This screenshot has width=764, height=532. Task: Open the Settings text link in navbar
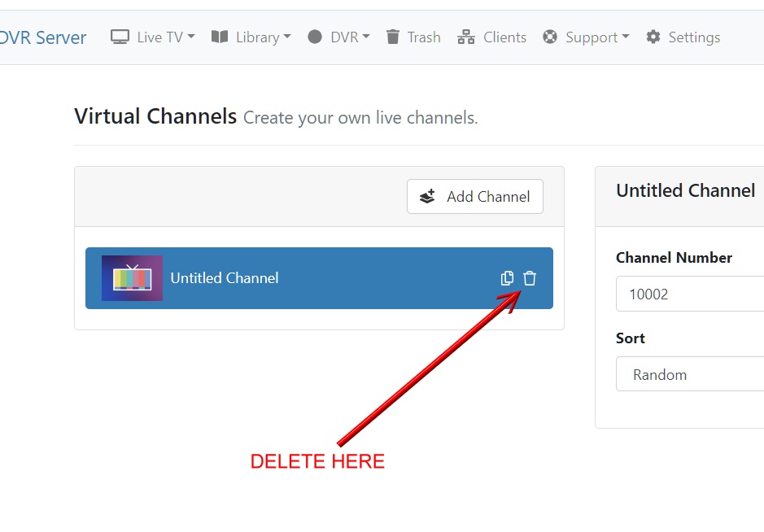[694, 37]
